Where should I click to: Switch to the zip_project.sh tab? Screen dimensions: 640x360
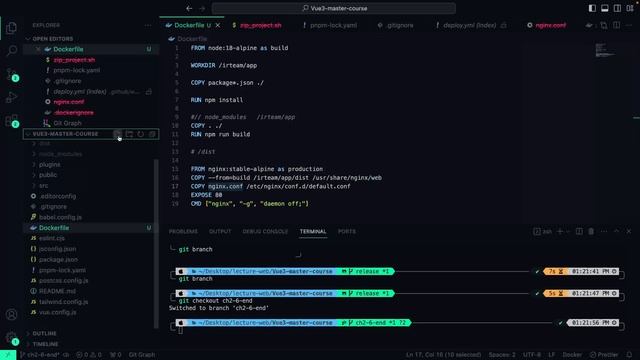(x=260, y=25)
